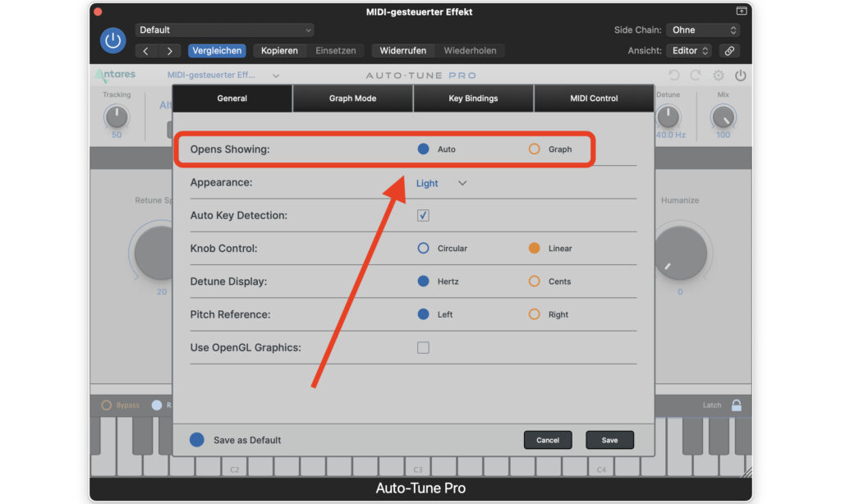Toggle Save as Default option
Viewport: 841px width, 504px height.
click(x=197, y=440)
